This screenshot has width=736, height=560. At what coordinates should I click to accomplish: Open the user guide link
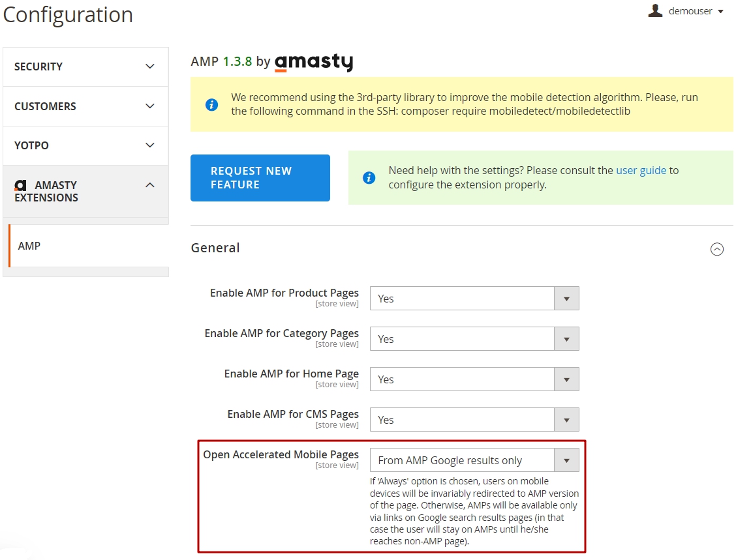click(x=641, y=170)
